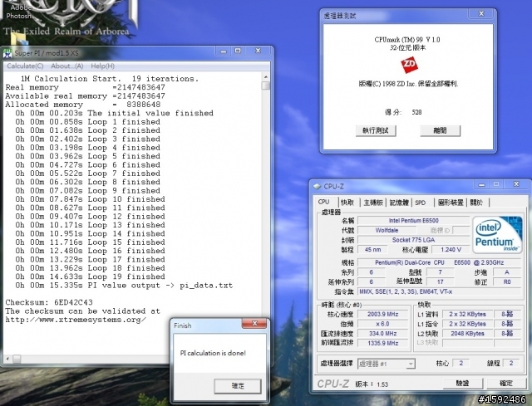
Task: Click the http://www.xtremesystems.org/ text
Action: coord(76,320)
